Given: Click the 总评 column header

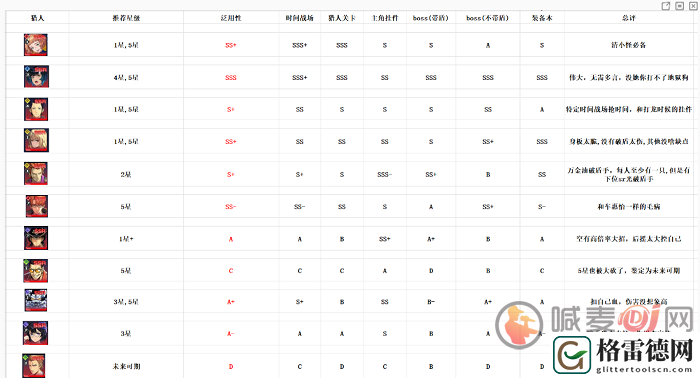Looking at the screenshot, I should tap(629, 18).
